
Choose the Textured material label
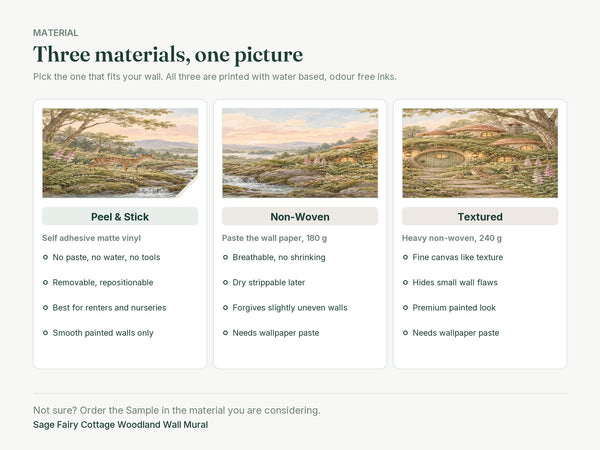pos(480,217)
